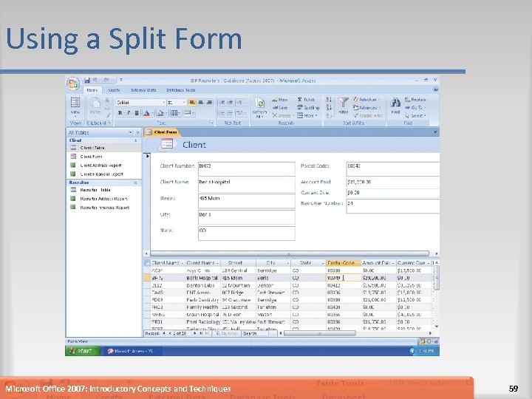Click the Amount Paid field in form
Screen dimensions: 532x399
click(393, 182)
